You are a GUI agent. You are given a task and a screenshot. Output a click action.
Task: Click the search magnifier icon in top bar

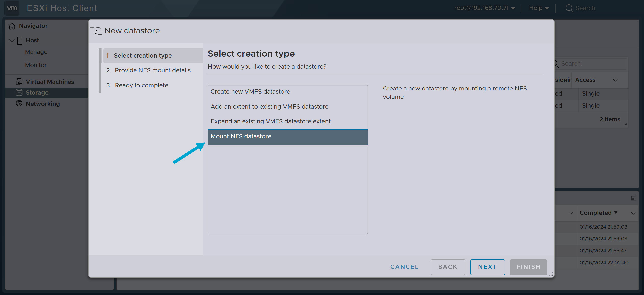(x=570, y=8)
